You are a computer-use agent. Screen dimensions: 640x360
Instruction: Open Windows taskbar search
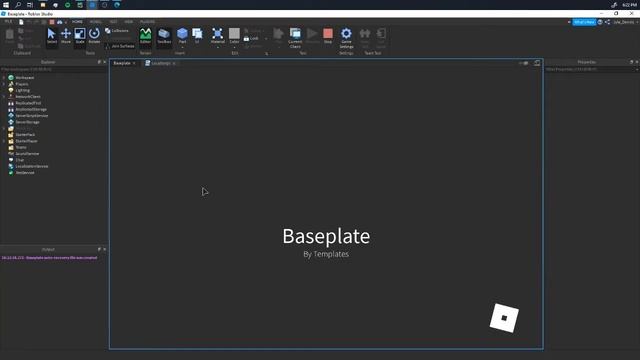[x=18, y=5]
